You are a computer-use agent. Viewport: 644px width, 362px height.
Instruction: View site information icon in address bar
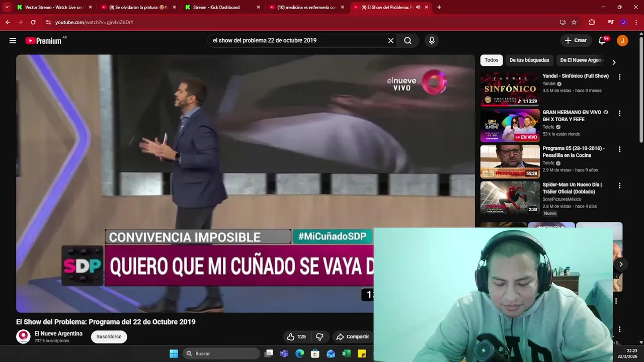coord(48,22)
